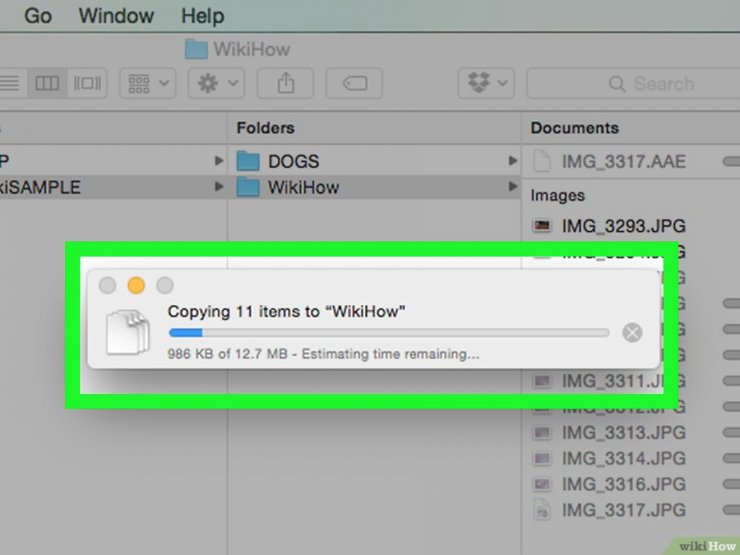Select the kiSAMPLE item
This screenshot has height=555, width=740.
click(113, 187)
